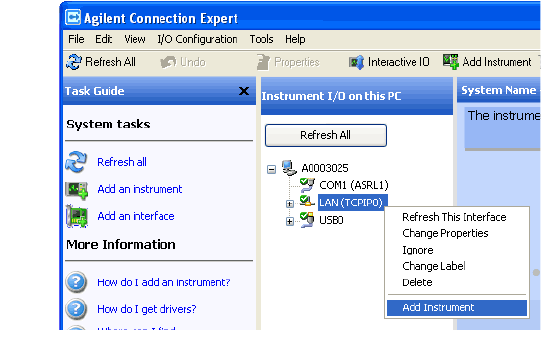Click the COM1 (ASRL1) interface icon
Screen dimensions: 542x360
307,185
